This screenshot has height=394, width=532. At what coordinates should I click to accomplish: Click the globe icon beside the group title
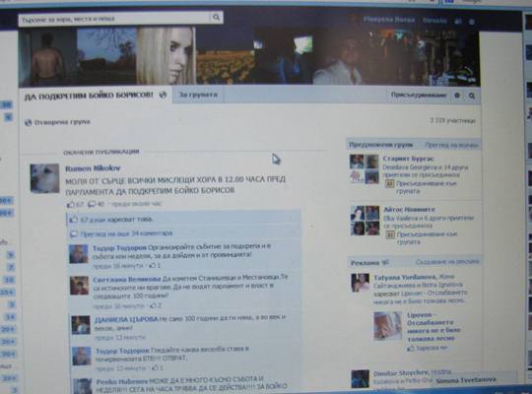point(163,95)
